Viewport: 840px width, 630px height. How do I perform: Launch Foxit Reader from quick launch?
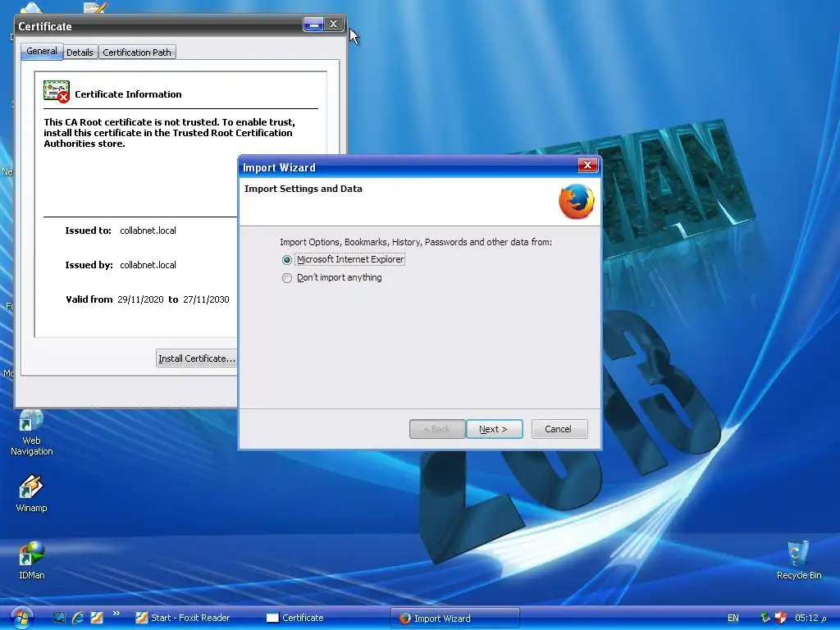(x=97, y=618)
